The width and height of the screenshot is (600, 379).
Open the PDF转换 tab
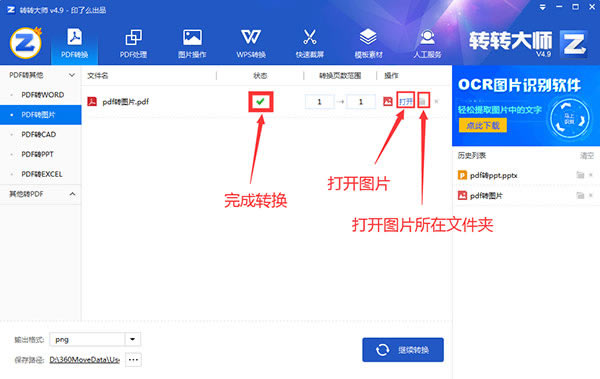click(x=75, y=44)
